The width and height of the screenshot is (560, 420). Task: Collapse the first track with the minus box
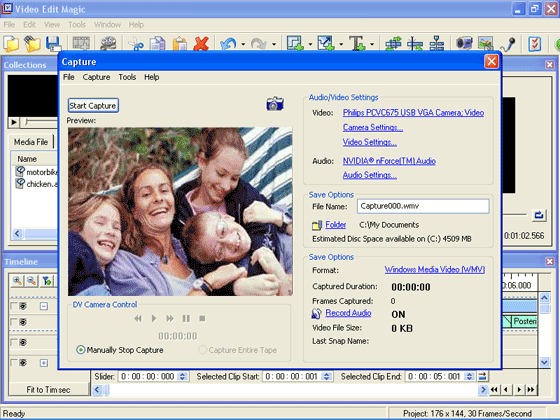click(44, 306)
